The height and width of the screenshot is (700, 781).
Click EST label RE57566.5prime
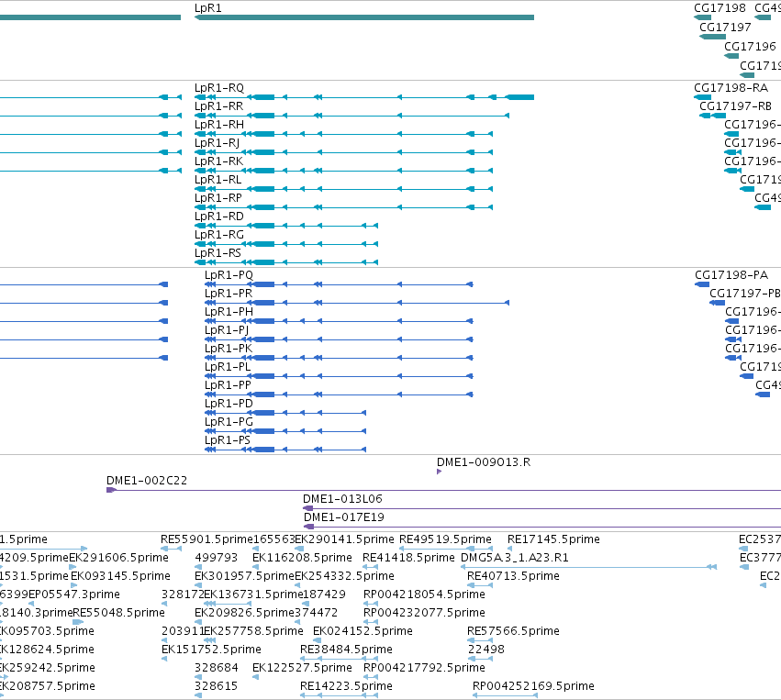[513, 632]
